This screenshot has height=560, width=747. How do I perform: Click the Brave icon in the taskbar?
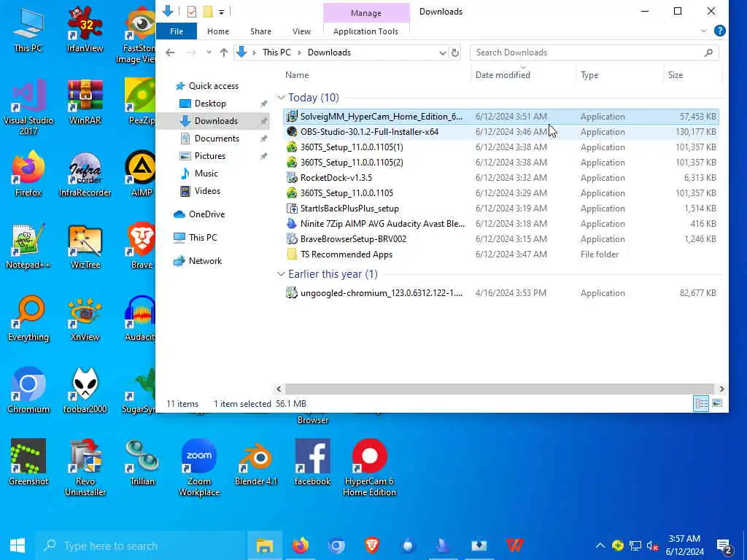372,545
